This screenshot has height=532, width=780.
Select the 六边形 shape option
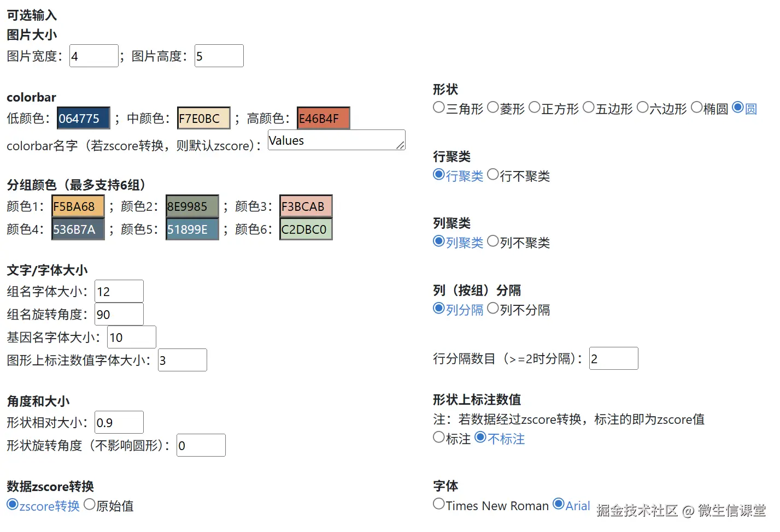click(x=643, y=108)
